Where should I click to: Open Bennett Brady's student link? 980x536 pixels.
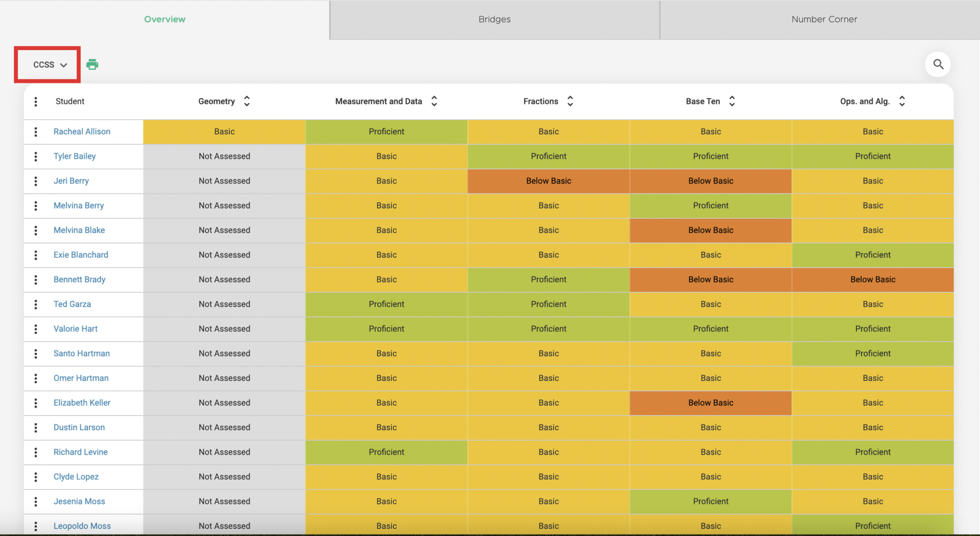(79, 279)
